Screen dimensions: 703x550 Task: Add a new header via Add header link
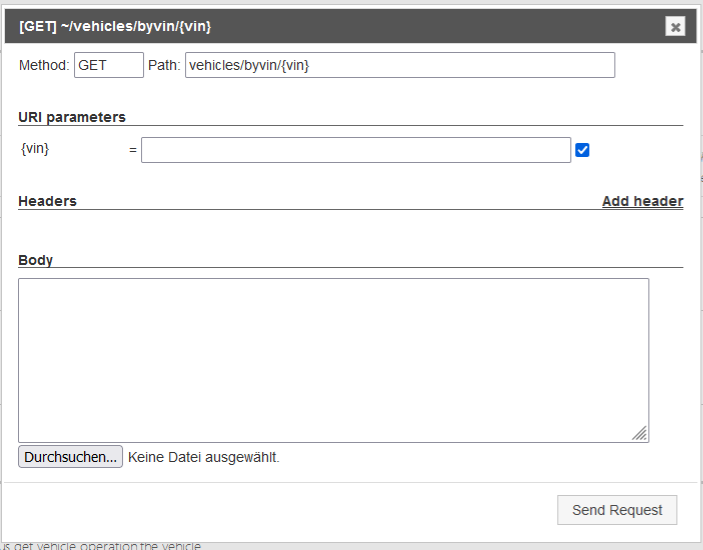click(x=642, y=201)
